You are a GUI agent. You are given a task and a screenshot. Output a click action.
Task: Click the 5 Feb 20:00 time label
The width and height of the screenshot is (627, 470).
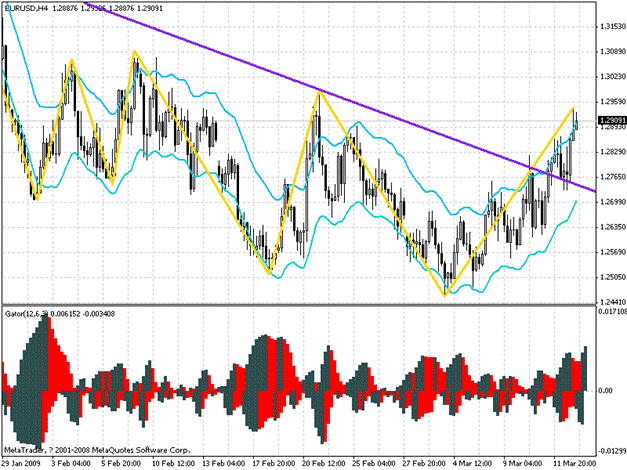121,463
